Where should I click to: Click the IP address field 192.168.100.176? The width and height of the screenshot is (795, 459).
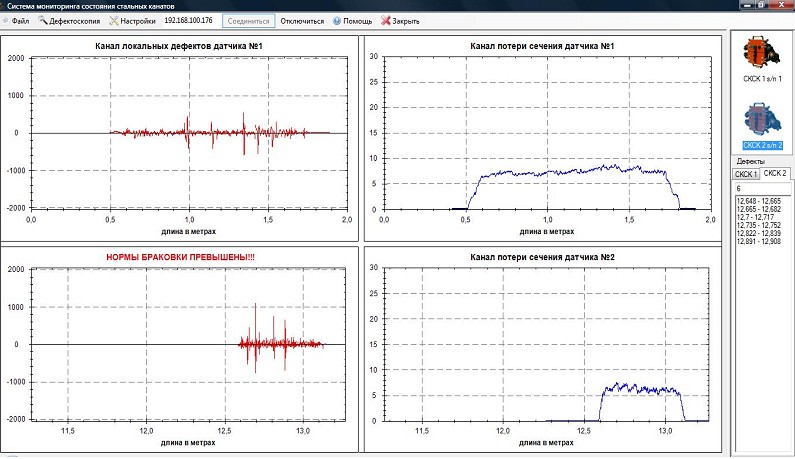[189, 21]
